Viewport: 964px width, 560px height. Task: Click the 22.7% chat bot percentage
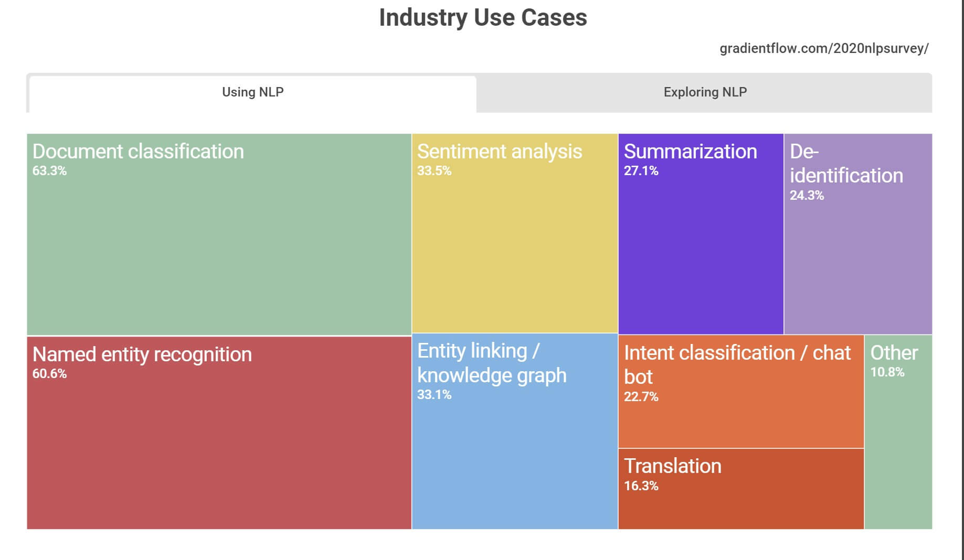641,397
